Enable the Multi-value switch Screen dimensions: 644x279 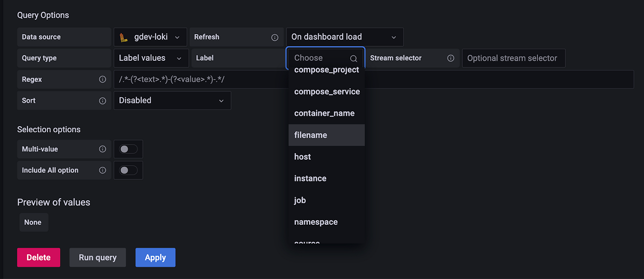click(128, 149)
